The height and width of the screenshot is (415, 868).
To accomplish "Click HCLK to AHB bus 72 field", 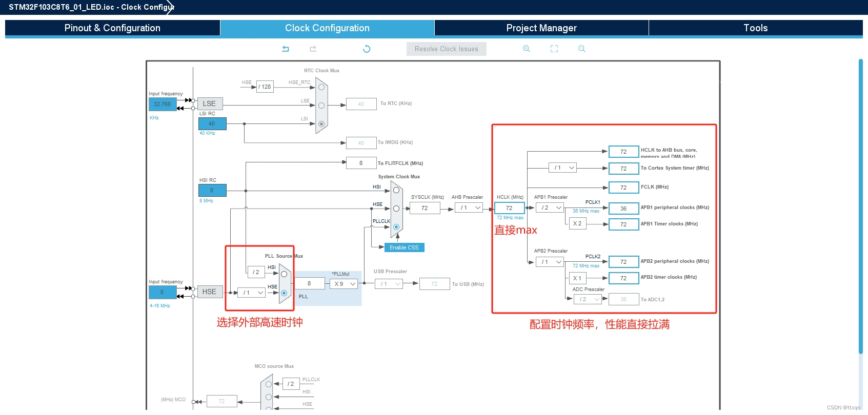I will [x=623, y=152].
